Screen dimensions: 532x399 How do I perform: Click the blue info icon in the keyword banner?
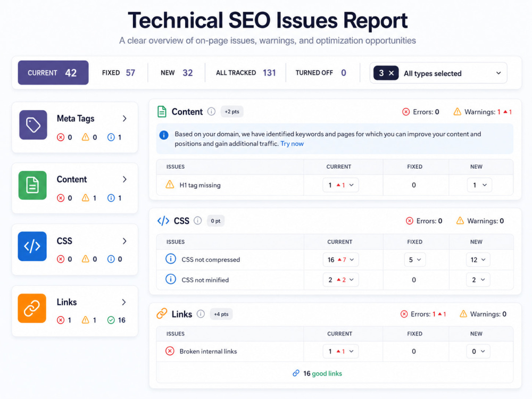pyautogui.click(x=164, y=135)
